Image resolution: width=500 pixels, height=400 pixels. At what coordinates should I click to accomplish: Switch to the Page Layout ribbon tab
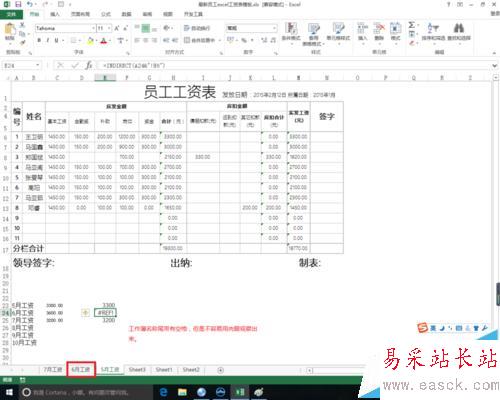pyautogui.click(x=80, y=14)
